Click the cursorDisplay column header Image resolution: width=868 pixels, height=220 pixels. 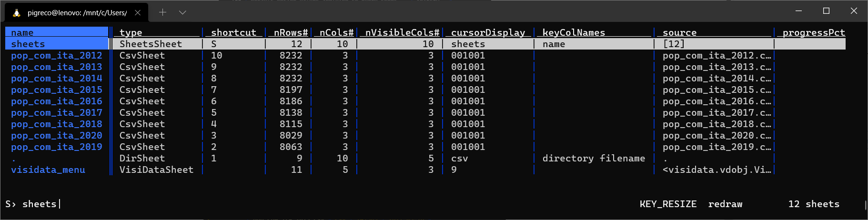click(x=488, y=33)
